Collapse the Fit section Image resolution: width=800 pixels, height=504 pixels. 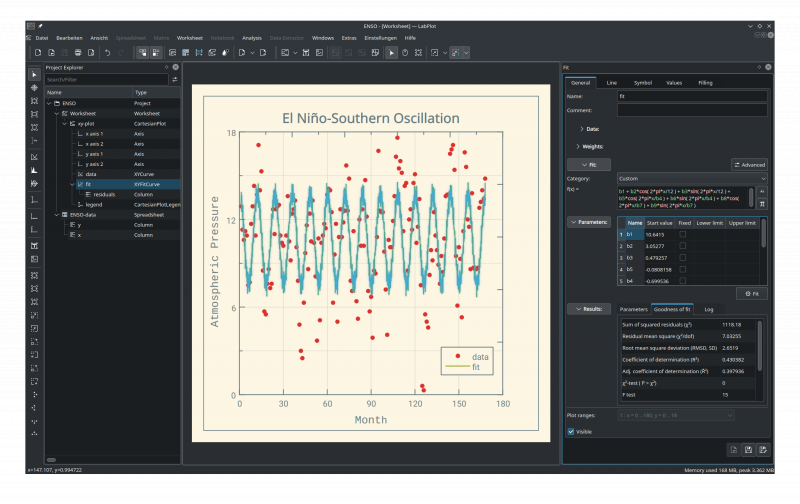(x=589, y=165)
